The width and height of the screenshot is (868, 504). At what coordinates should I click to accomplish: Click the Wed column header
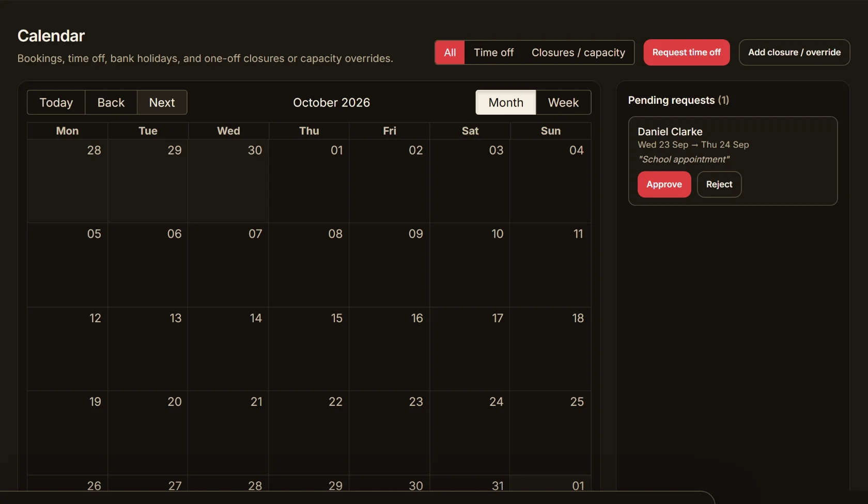pos(228,131)
